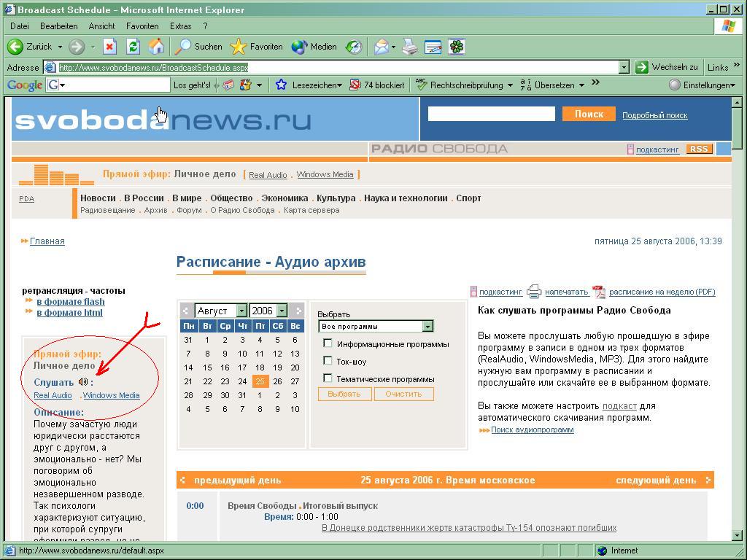Click the site search input field
The height and width of the screenshot is (560, 747).
point(491,114)
